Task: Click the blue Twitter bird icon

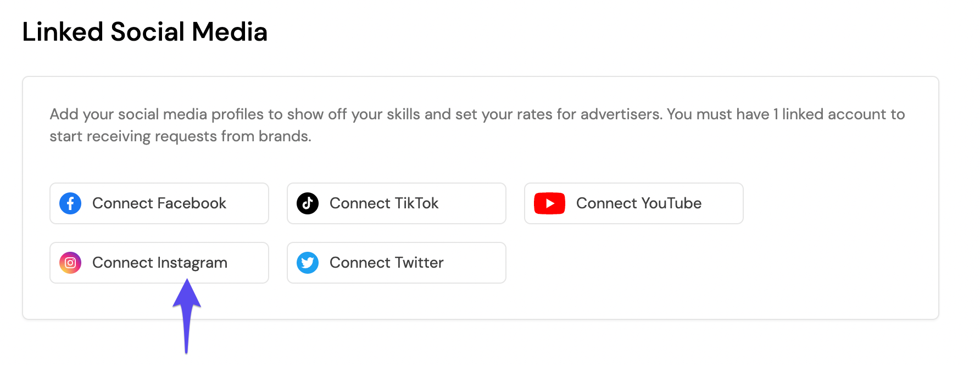Action: click(x=308, y=263)
